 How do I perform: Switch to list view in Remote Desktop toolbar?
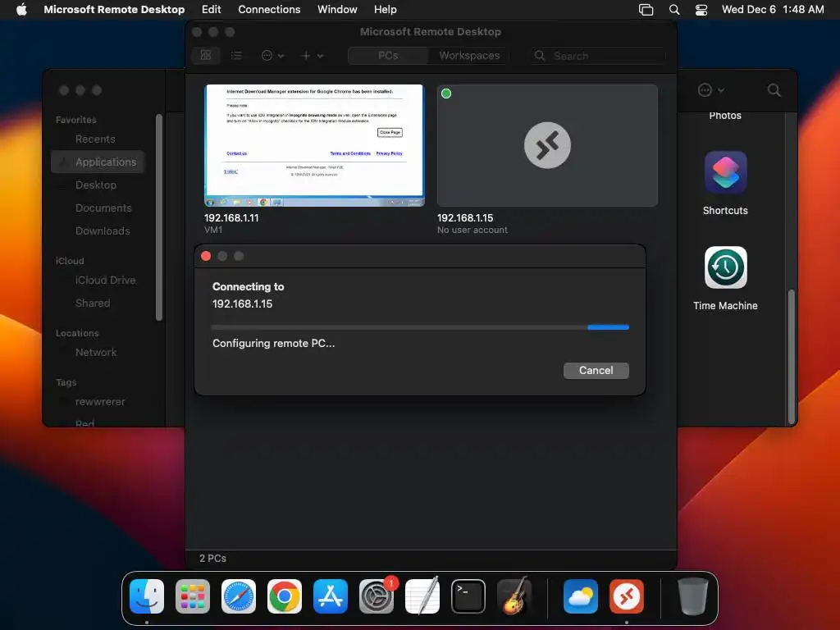tap(236, 55)
